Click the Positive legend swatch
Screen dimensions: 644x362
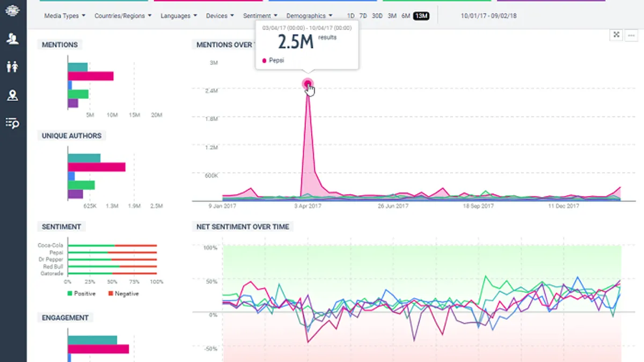[x=69, y=294]
